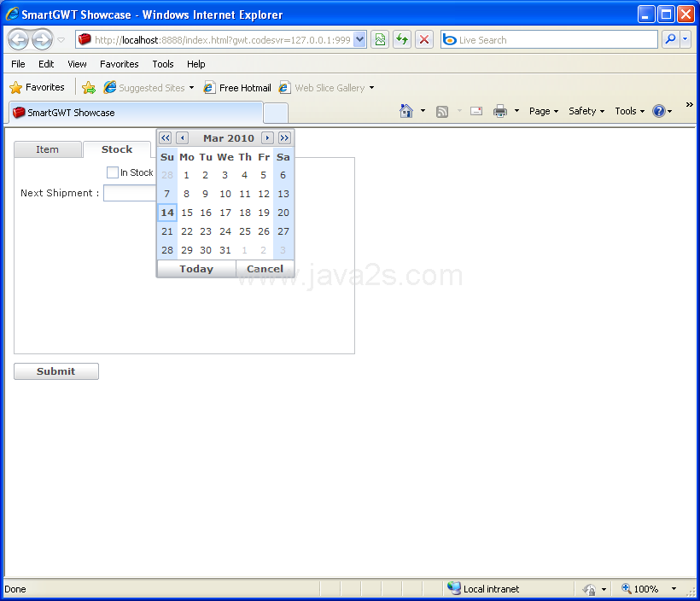This screenshot has height=601, width=700.
Task: Open the Favorites star button
Action: pyautogui.click(x=37, y=88)
